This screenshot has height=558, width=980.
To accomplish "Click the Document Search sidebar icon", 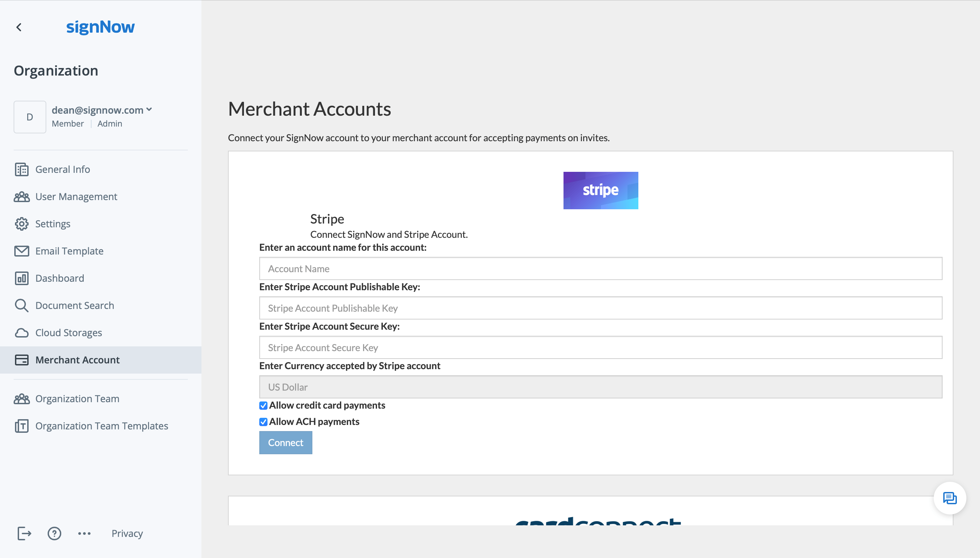I will (x=21, y=306).
